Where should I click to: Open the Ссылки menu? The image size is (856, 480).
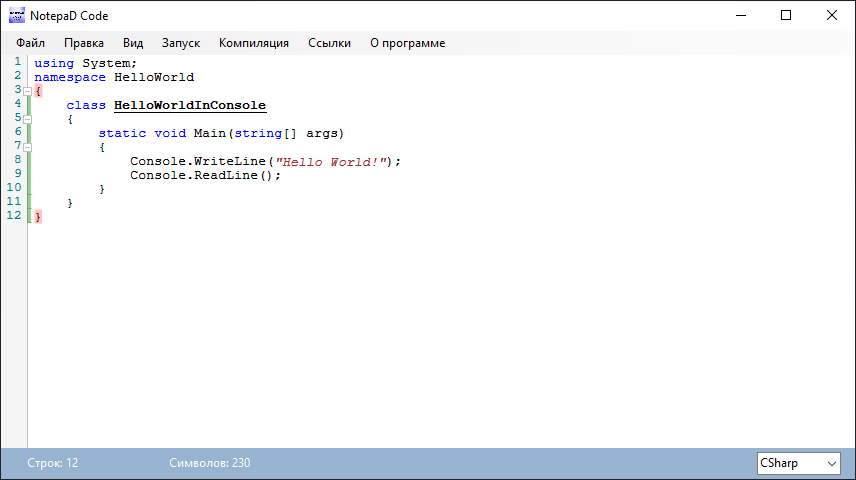[x=329, y=43]
